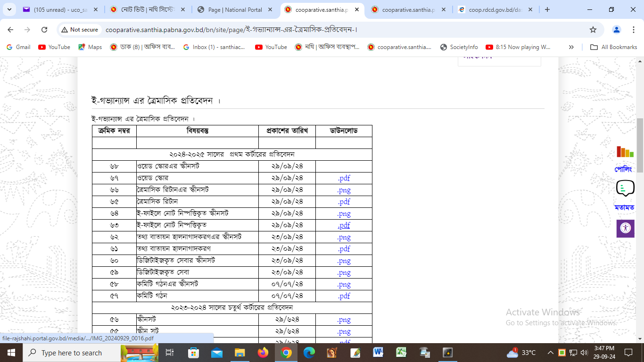Open the .png link for row ৬৬
This screenshot has width=644, height=362.
point(344,190)
